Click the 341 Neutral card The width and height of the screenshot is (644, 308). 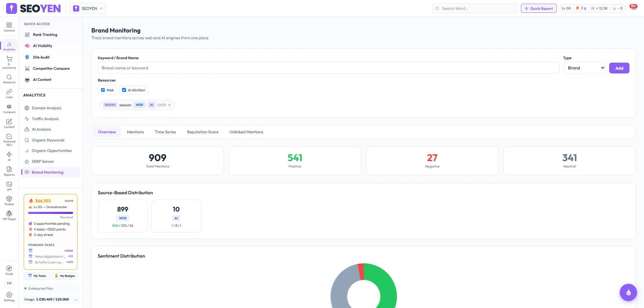click(570, 161)
